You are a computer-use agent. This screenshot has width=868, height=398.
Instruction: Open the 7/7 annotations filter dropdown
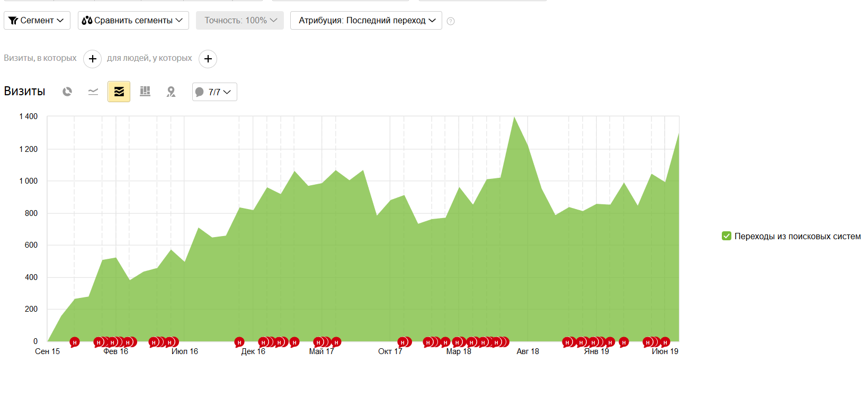click(214, 92)
